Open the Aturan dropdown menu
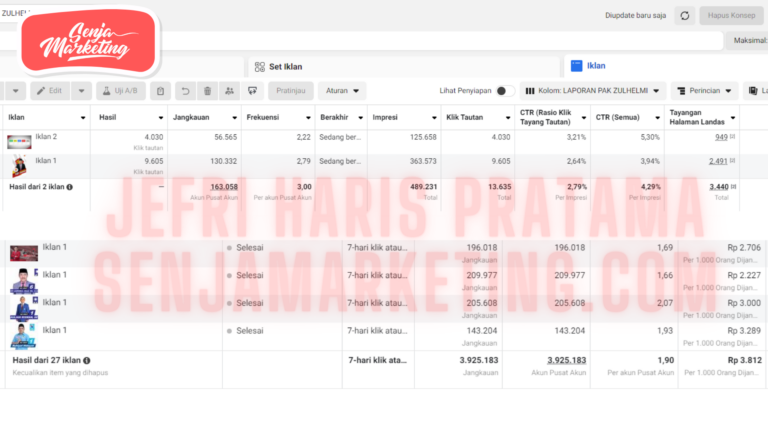 click(339, 91)
